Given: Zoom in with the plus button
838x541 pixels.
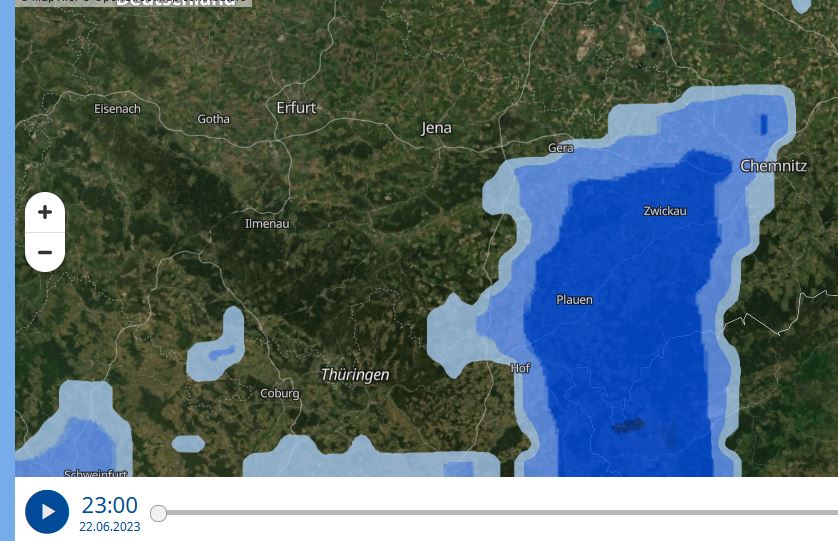Looking at the screenshot, I should point(45,212).
